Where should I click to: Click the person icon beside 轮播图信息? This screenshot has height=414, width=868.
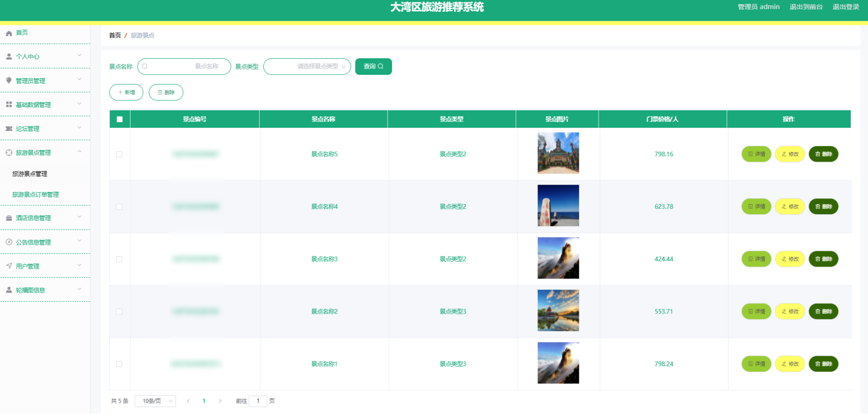(9, 290)
